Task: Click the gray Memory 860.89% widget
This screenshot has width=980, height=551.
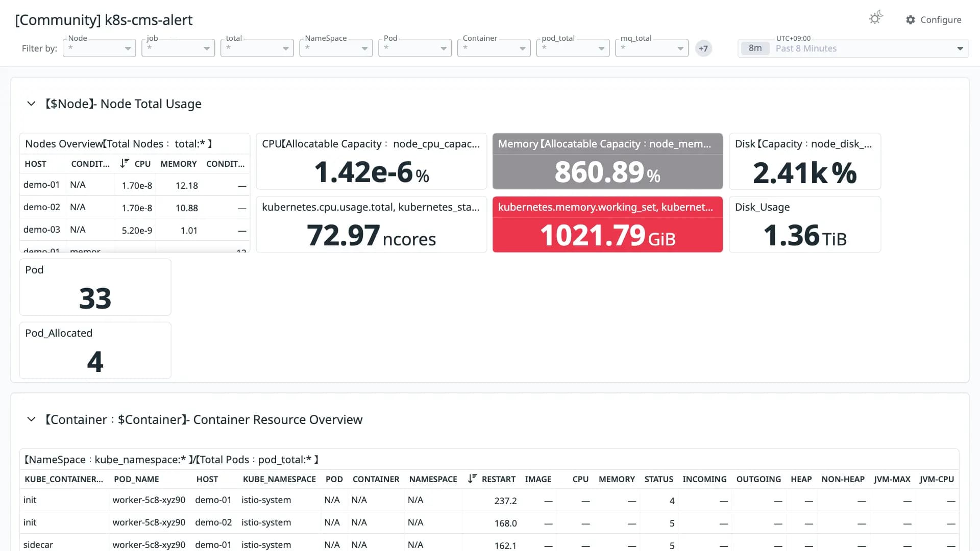Action: tap(607, 161)
